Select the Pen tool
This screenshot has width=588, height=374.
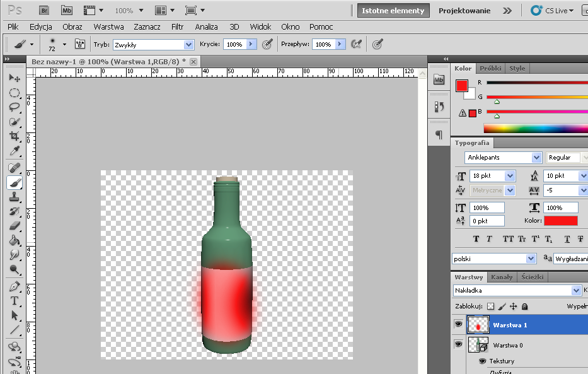[x=14, y=286]
